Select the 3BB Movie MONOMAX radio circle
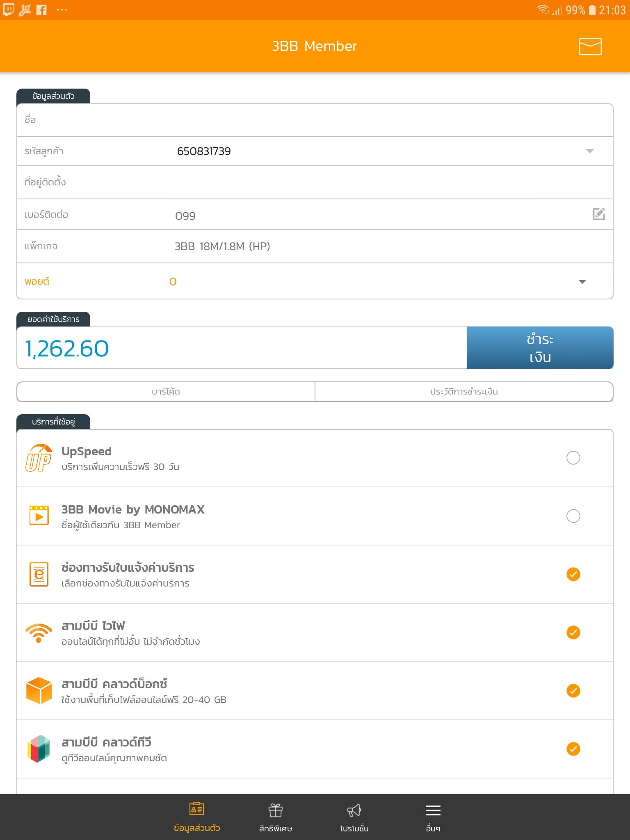 click(x=573, y=516)
